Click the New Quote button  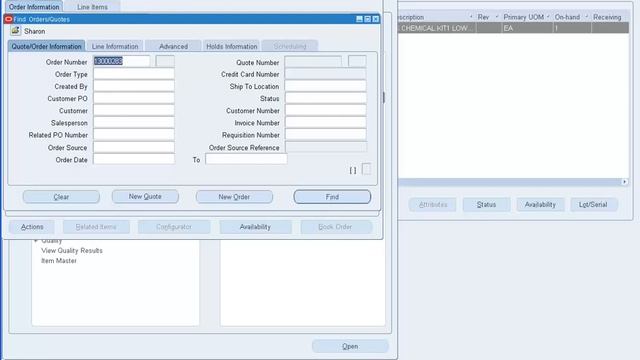(x=145, y=196)
